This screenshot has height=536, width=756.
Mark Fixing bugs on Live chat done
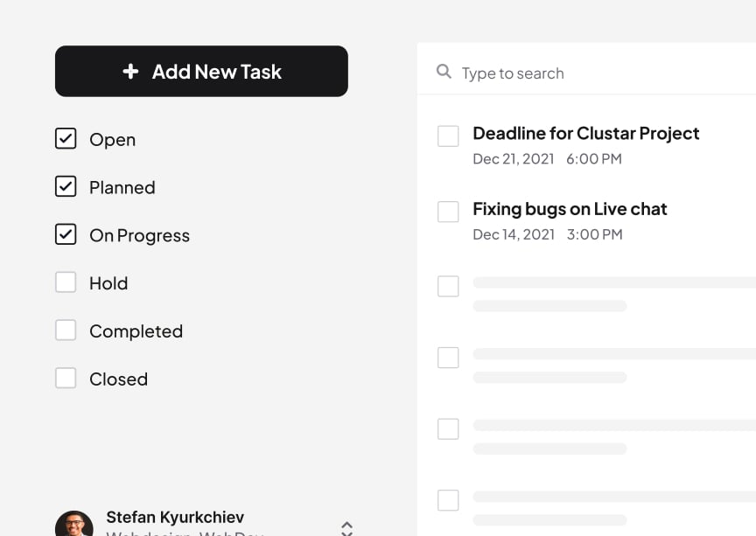coord(448,212)
